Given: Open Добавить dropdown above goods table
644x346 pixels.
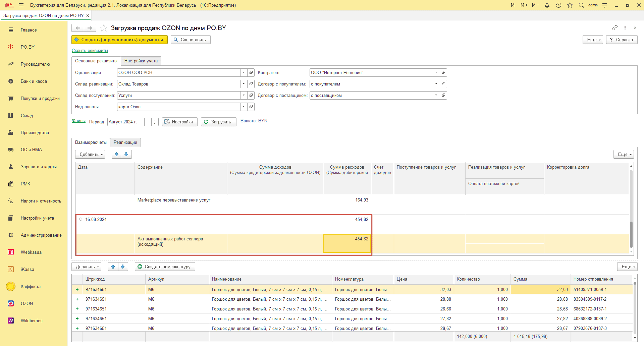Looking at the screenshot, I should (x=87, y=267).
